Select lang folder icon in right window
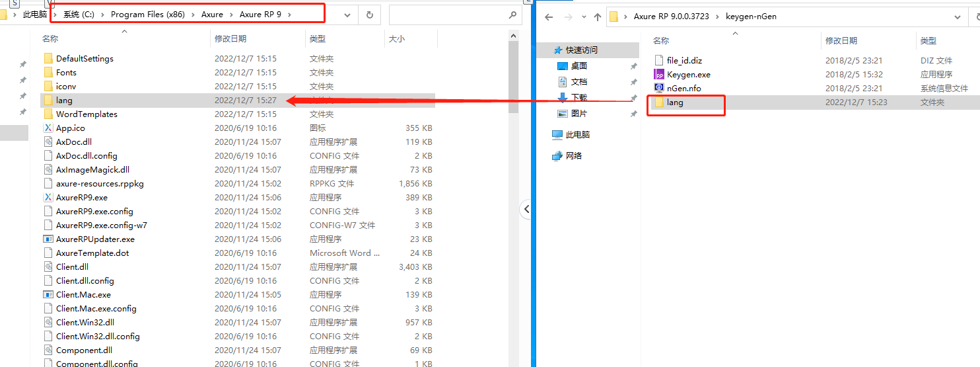The width and height of the screenshot is (980, 367). [658, 102]
